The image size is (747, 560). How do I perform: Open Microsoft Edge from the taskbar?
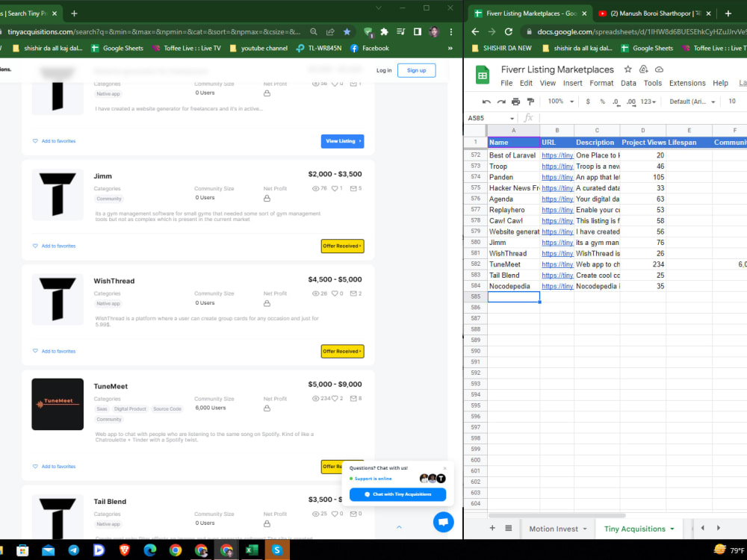pyautogui.click(x=150, y=550)
